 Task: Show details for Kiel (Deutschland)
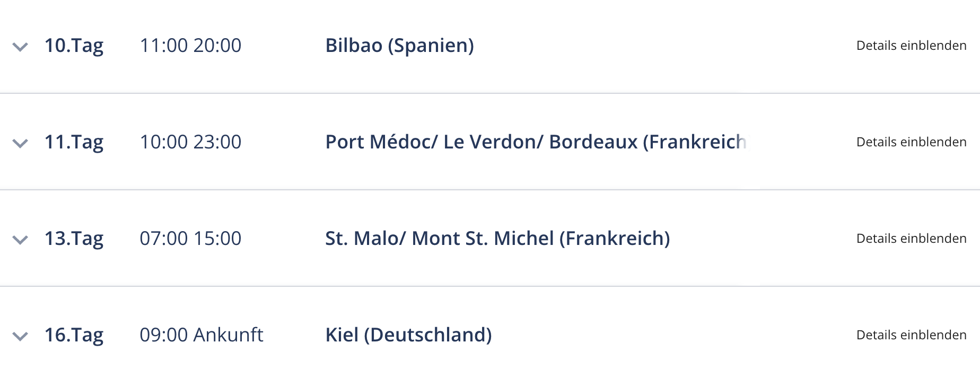click(x=911, y=335)
